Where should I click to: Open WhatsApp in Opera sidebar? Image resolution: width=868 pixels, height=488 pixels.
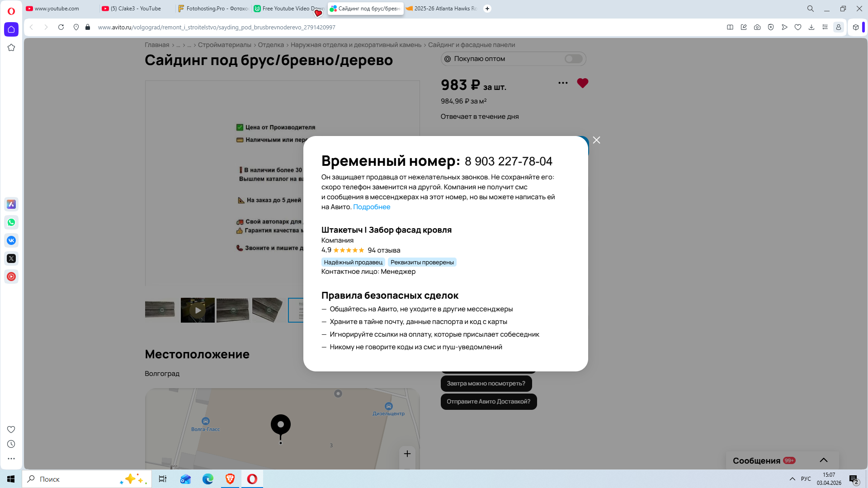11,222
